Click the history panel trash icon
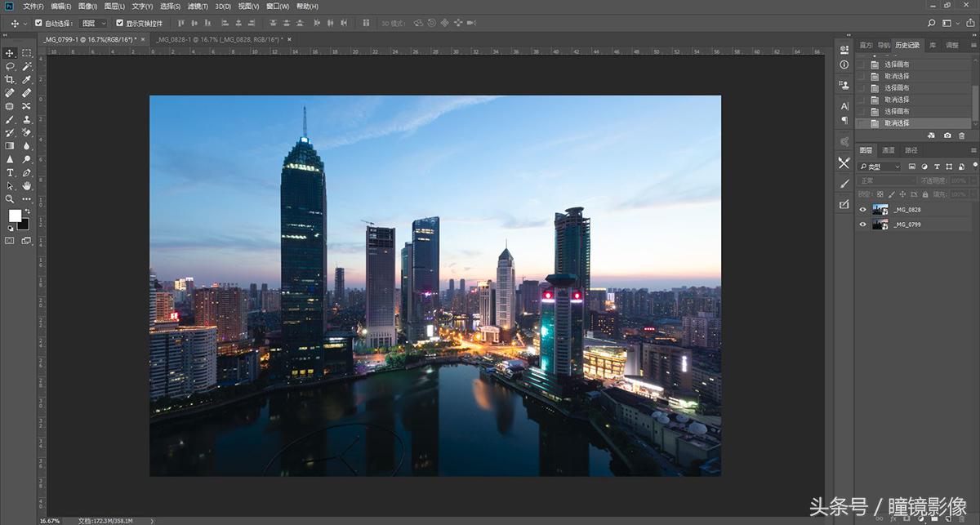The width and height of the screenshot is (980, 525). pyautogui.click(x=961, y=136)
